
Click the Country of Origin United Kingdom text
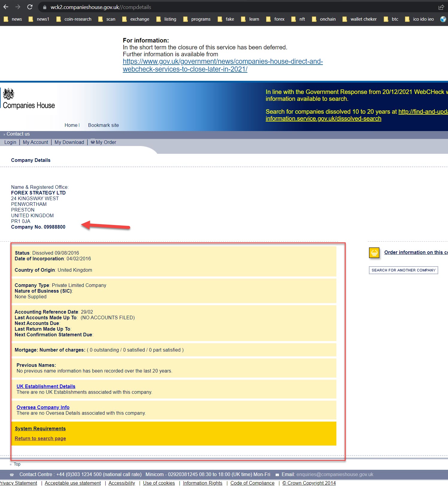click(x=53, y=270)
